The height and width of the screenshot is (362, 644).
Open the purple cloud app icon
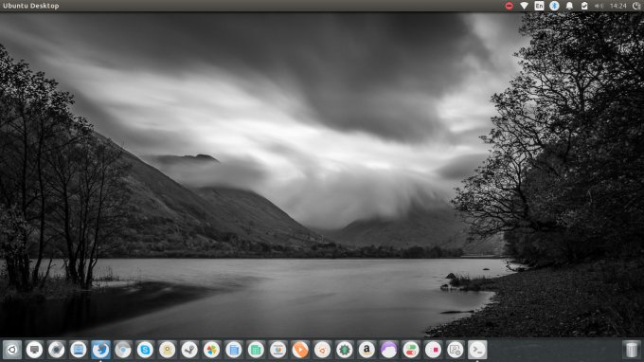(x=389, y=350)
